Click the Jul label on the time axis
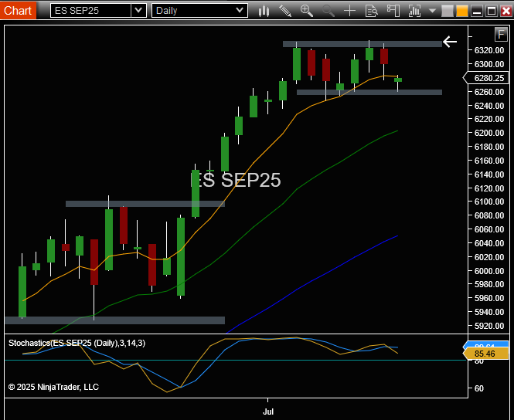The image size is (514, 420). pyautogui.click(x=268, y=412)
